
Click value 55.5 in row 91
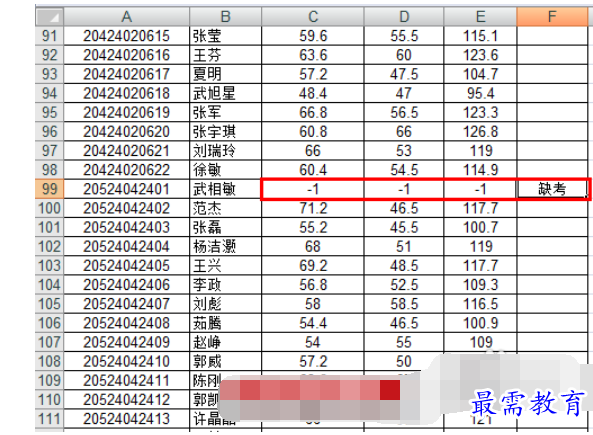click(404, 36)
